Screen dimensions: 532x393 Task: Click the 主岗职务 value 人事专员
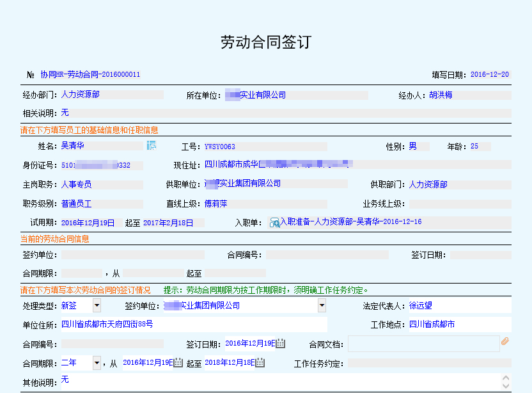[76, 184]
